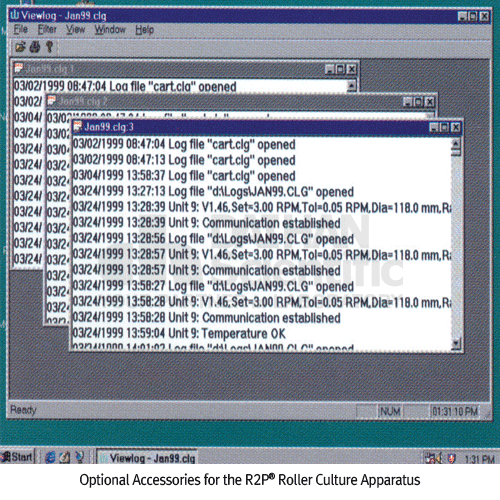Click the Jan99.clg:3 scrollbar down arrow
Image resolution: width=500 pixels, height=500 pixels.
pos(456,343)
